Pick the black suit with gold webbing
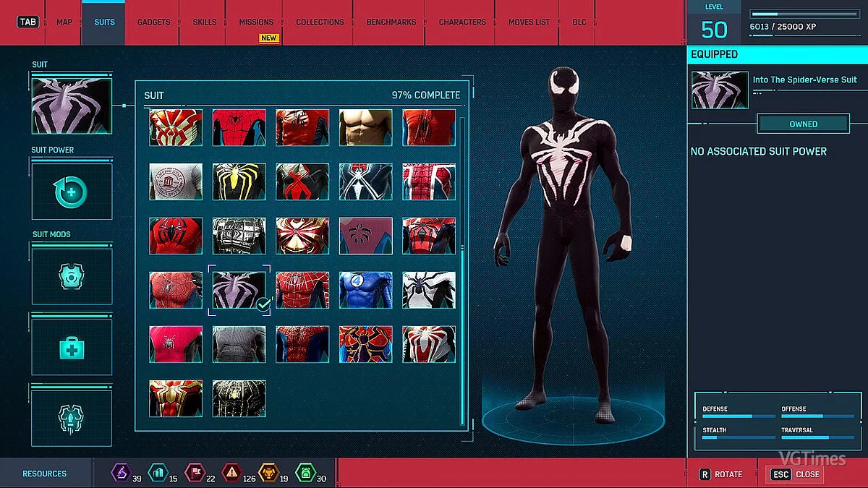This screenshot has width=868, height=488. click(239, 398)
